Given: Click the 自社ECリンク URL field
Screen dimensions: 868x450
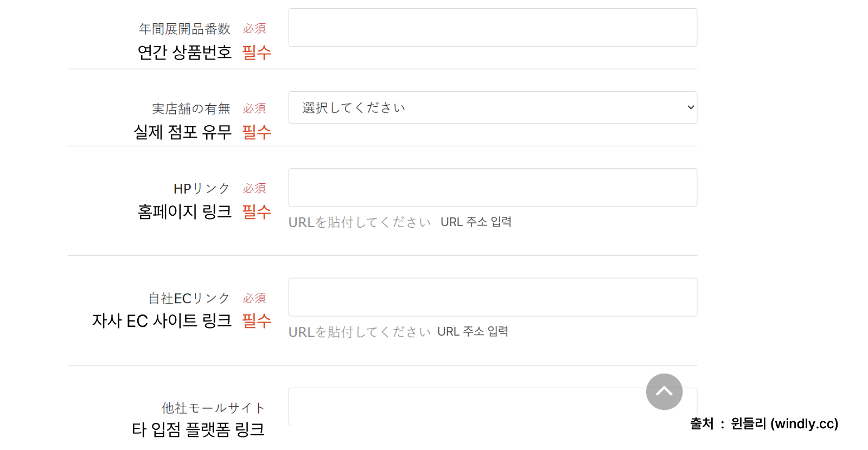Looking at the screenshot, I should pos(493,297).
